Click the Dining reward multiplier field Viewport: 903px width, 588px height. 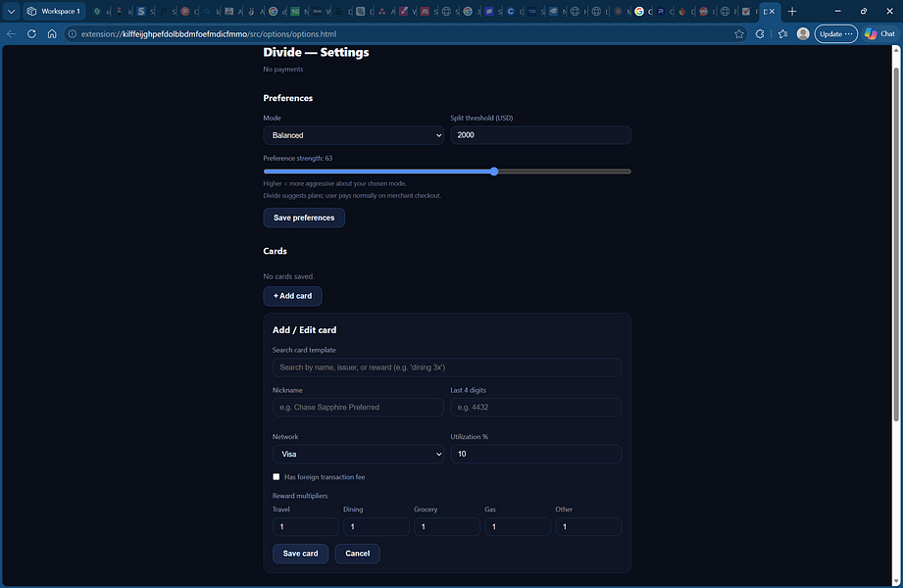(376, 527)
